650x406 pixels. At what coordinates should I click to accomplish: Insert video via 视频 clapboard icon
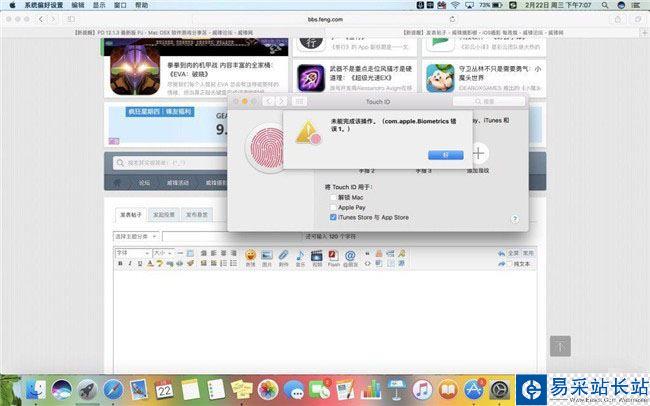coord(317,258)
